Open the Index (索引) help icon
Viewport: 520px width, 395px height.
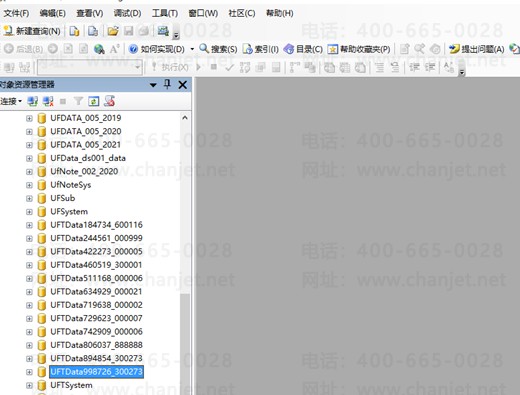[x=248, y=49]
